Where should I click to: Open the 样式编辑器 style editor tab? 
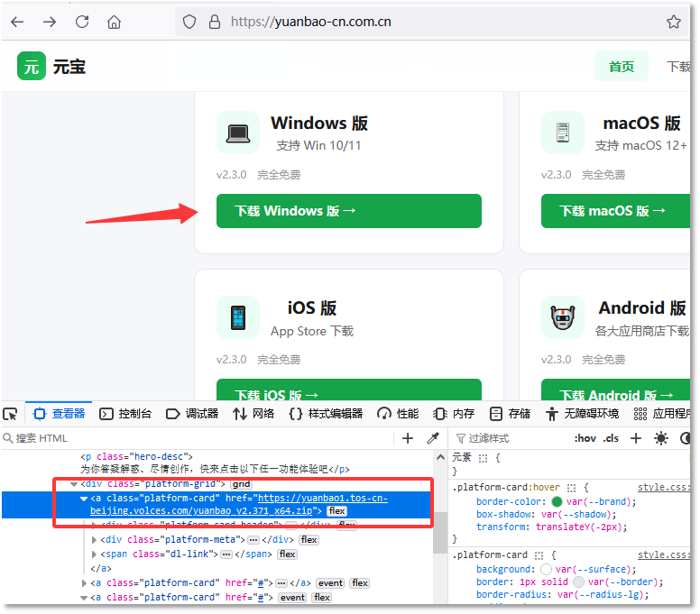tap(326, 414)
